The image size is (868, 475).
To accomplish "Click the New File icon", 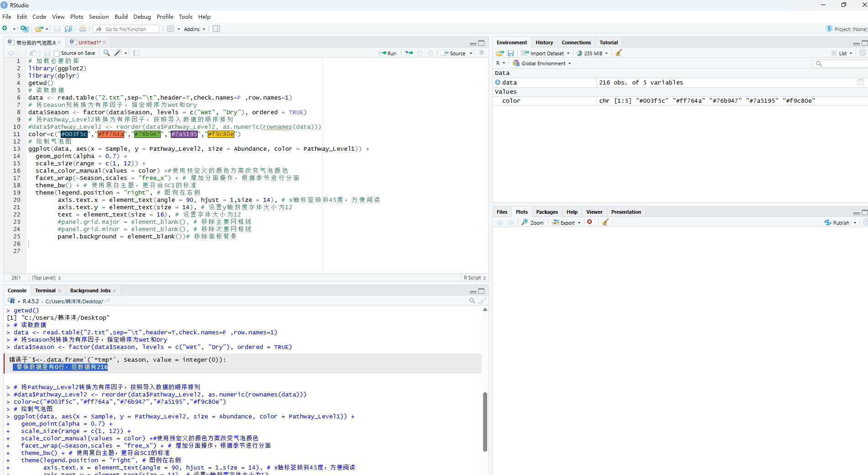I will point(5,29).
